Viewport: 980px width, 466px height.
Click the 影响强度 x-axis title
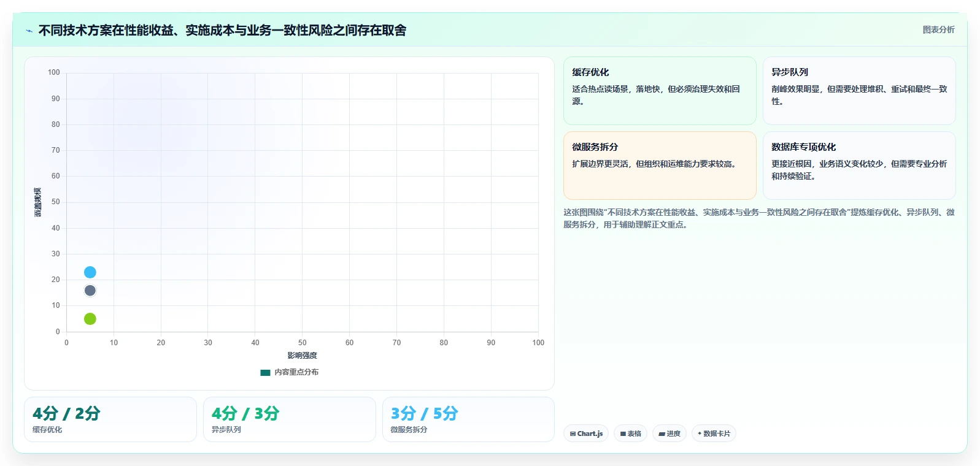pos(303,356)
